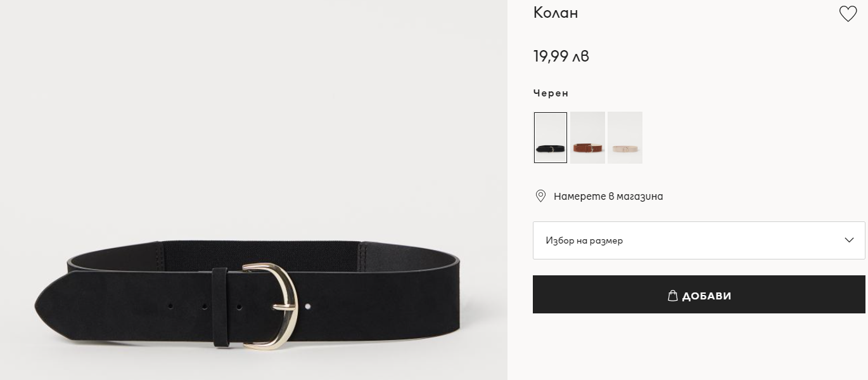The width and height of the screenshot is (868, 380).
Task: Click shopping bag icon on ДОБАВИ button
Action: click(x=673, y=296)
